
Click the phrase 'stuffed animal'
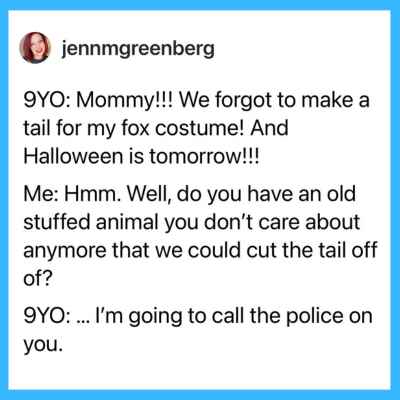[90, 222]
